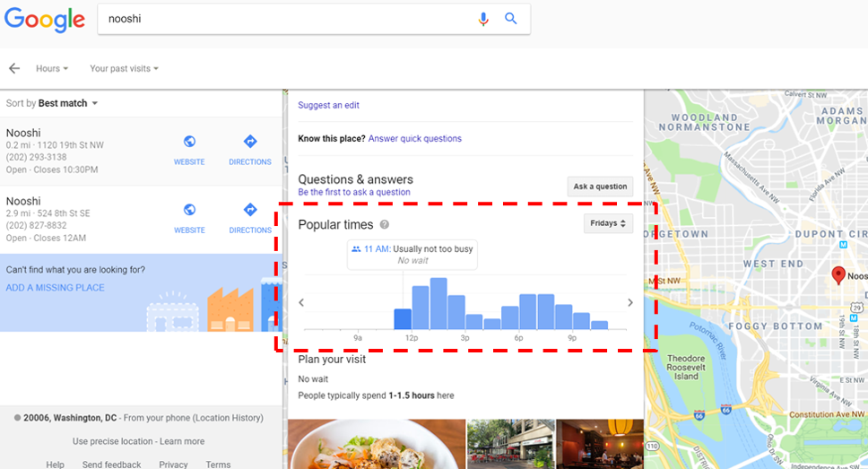868x469 pixels.
Task: Click Be the first to ask a question
Action: [353, 192]
